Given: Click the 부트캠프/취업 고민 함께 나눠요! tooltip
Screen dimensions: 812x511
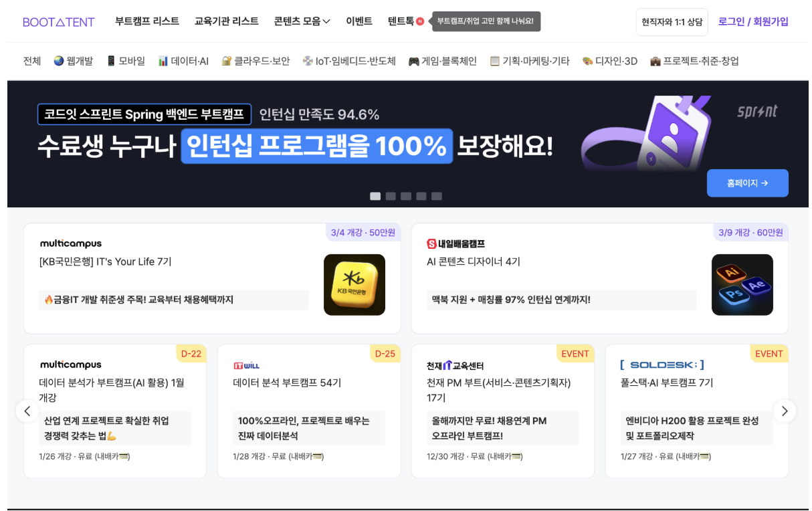Looking at the screenshot, I should (x=486, y=21).
